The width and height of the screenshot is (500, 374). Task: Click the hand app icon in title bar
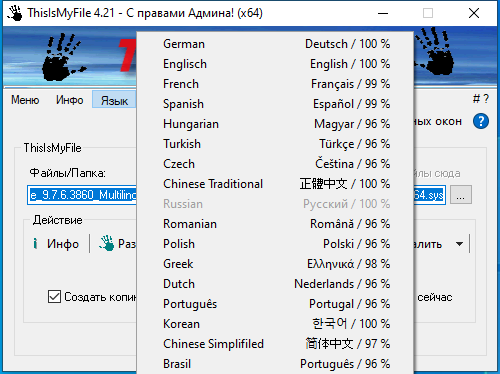pos(15,13)
